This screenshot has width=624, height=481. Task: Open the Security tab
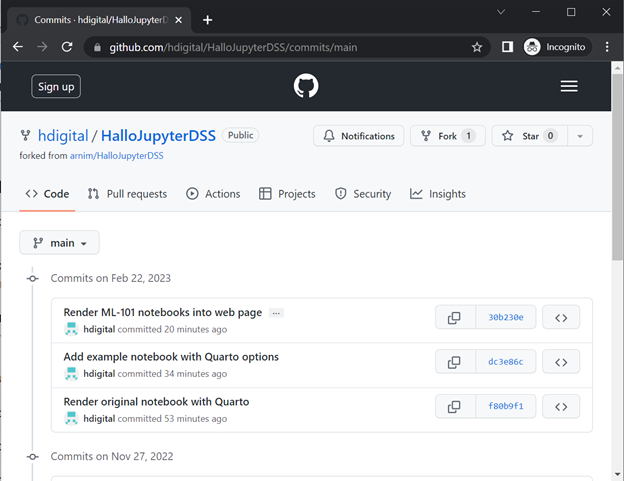363,194
